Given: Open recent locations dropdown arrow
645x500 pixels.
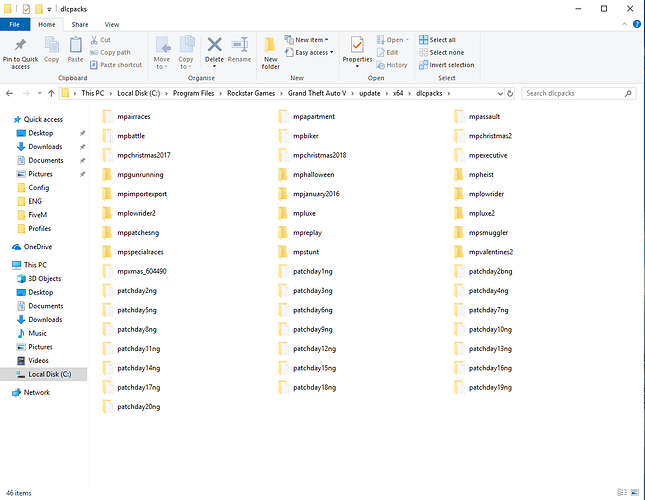Looking at the screenshot, I should coord(39,93).
